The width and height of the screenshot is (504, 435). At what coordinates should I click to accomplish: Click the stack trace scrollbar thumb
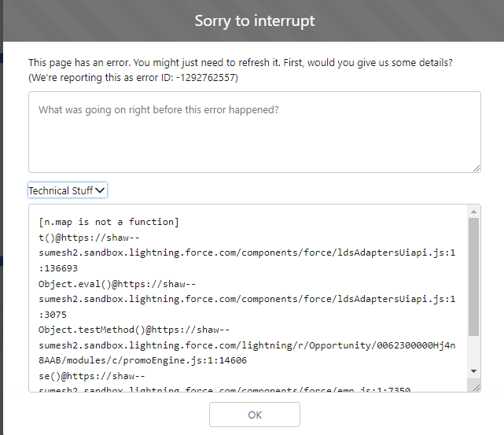[473, 275]
